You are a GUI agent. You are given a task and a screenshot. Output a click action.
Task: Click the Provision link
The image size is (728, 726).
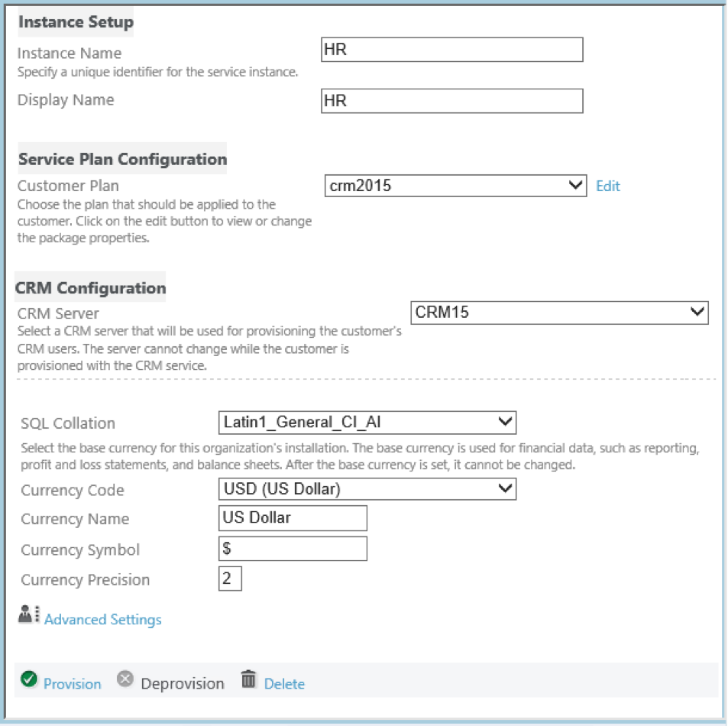pos(72,684)
